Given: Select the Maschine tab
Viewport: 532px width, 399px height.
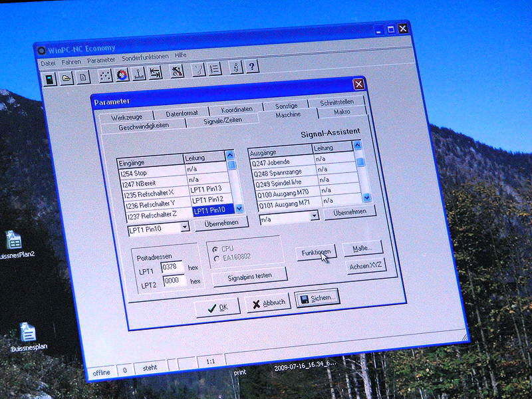Looking at the screenshot, I should click(288, 115).
